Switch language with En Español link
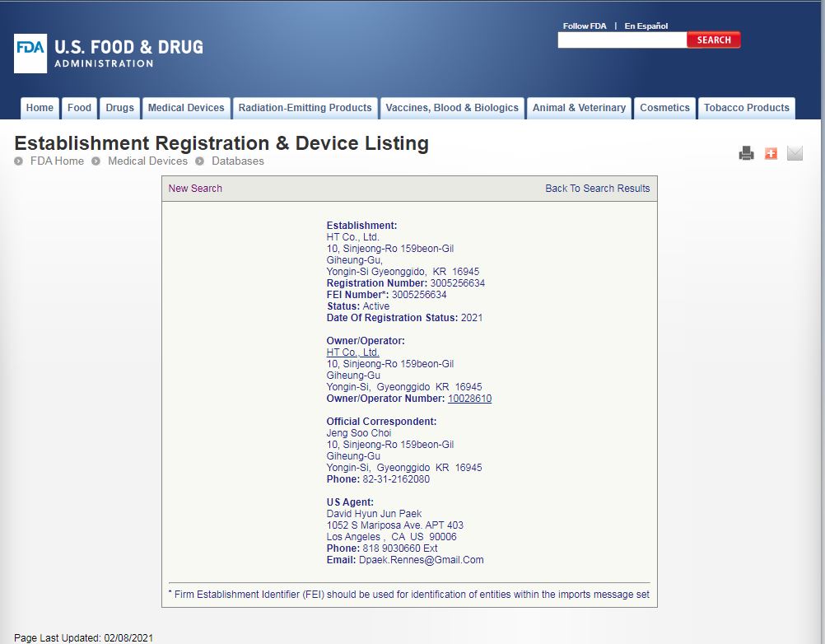Viewport: 825px width, 644px height. (646, 26)
